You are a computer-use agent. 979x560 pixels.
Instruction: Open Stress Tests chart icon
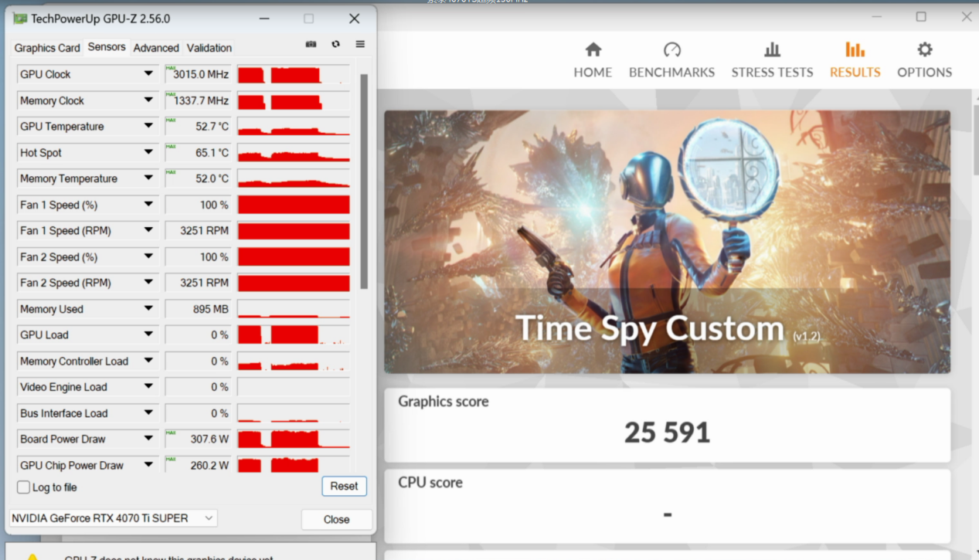(772, 50)
